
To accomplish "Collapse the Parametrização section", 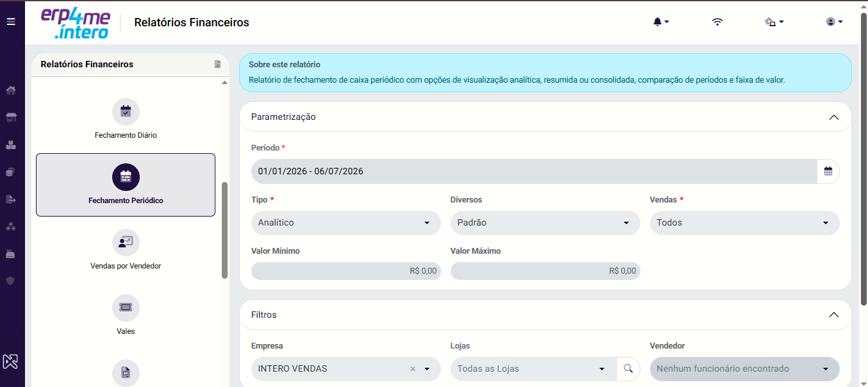I will 833,117.
